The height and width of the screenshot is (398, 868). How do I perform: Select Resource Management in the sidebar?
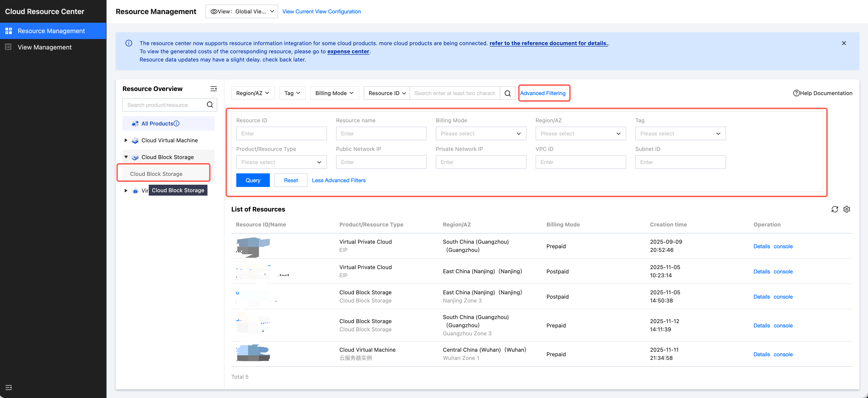pos(51,31)
